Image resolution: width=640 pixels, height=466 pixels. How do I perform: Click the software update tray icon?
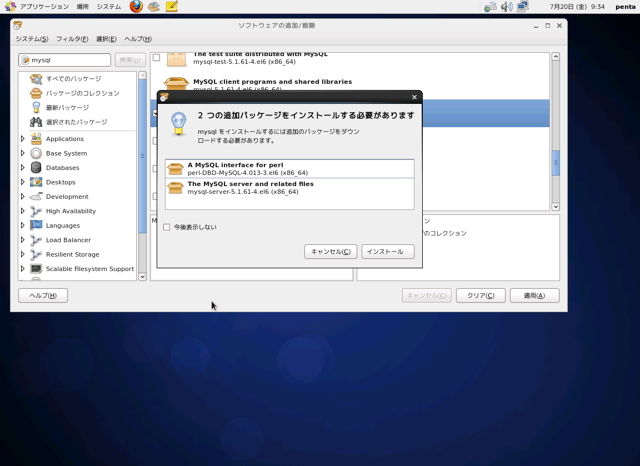pyautogui.click(x=490, y=7)
